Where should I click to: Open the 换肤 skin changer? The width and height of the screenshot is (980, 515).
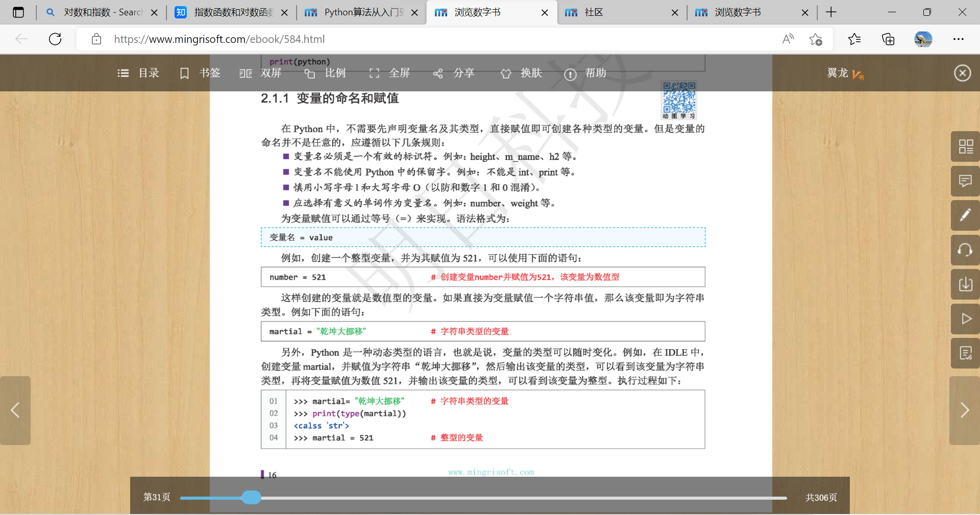[521, 73]
